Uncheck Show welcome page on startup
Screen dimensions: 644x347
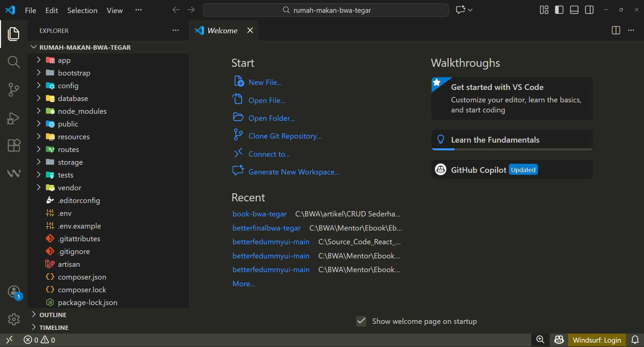coord(361,321)
